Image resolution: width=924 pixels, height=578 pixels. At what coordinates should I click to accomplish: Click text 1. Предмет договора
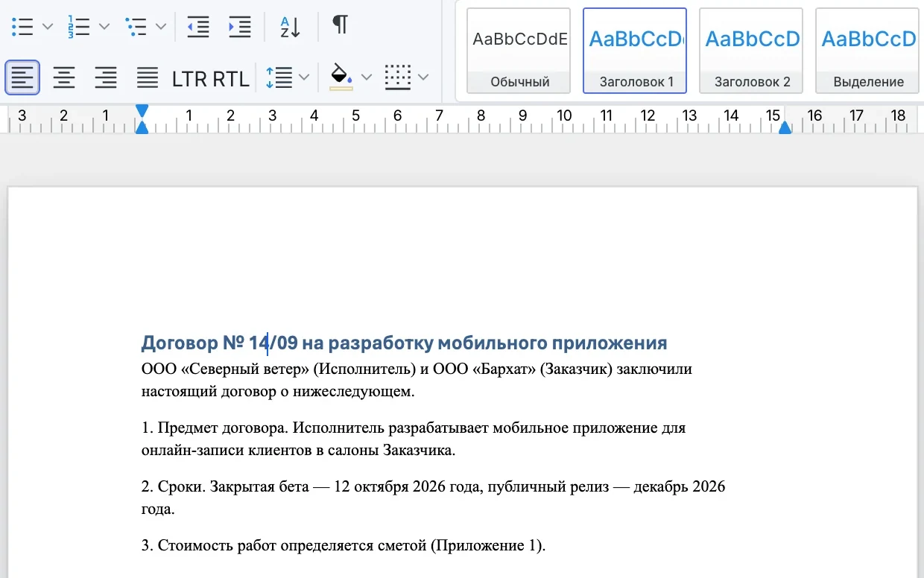pos(215,428)
